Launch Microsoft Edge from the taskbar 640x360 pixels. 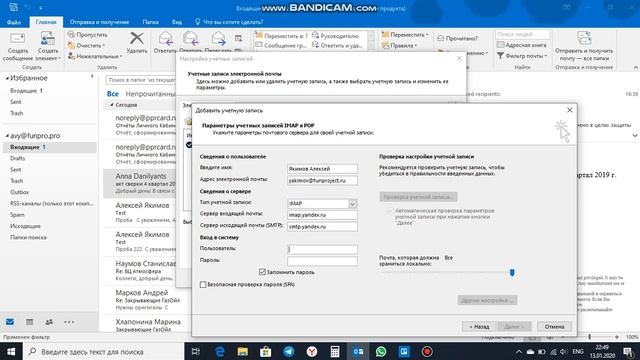pyautogui.click(x=220, y=351)
